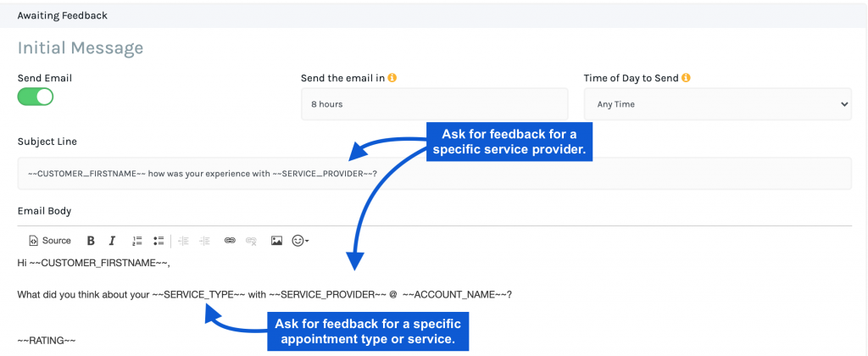Click the info icon beside Send the email in
Image resolution: width=868 pixels, height=356 pixels.
(x=392, y=78)
